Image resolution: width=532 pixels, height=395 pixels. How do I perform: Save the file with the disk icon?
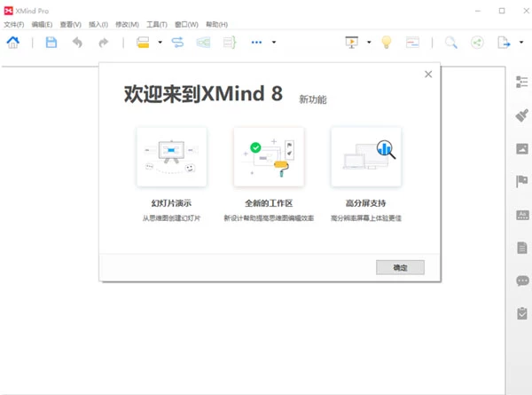(51, 43)
